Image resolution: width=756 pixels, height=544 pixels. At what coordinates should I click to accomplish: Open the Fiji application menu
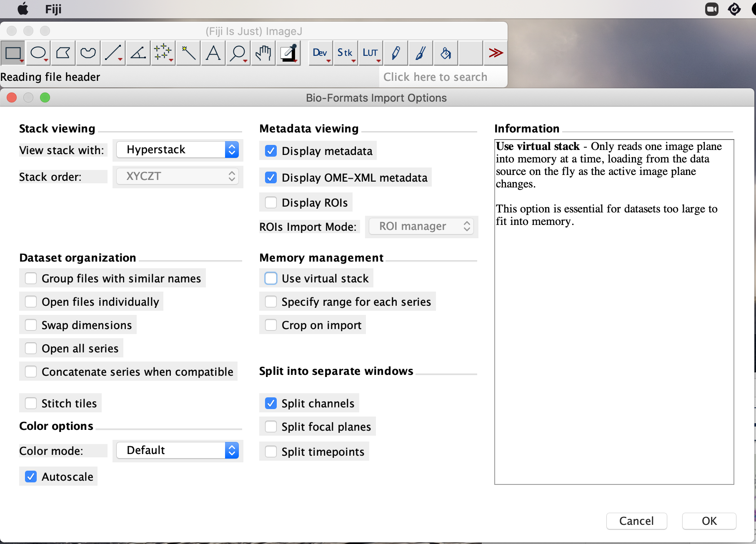click(x=53, y=9)
